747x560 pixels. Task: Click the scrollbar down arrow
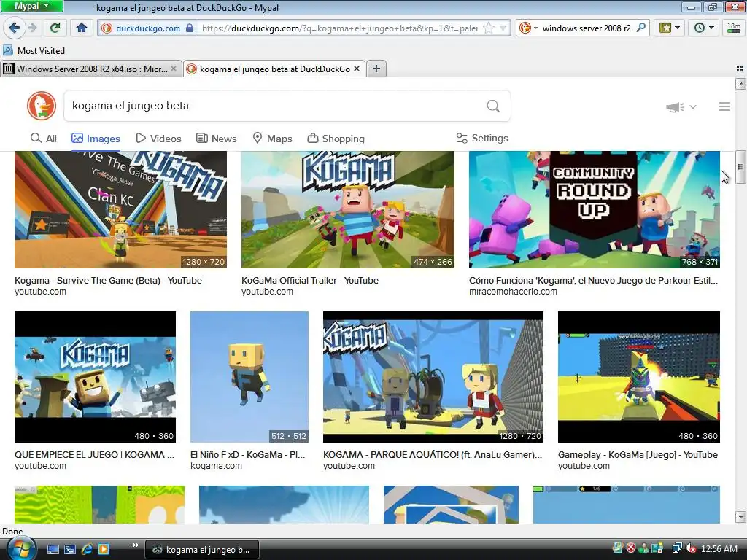click(x=740, y=517)
